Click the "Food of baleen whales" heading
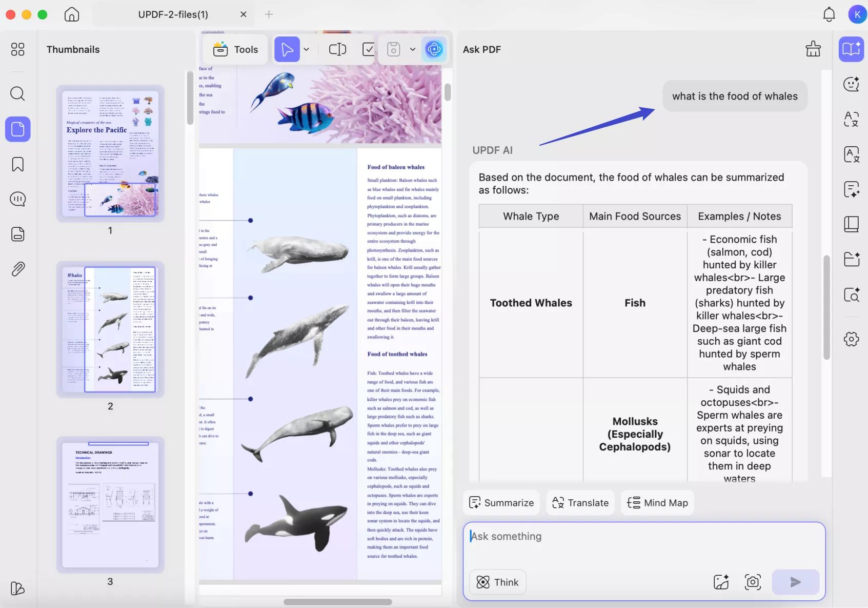 (x=396, y=167)
